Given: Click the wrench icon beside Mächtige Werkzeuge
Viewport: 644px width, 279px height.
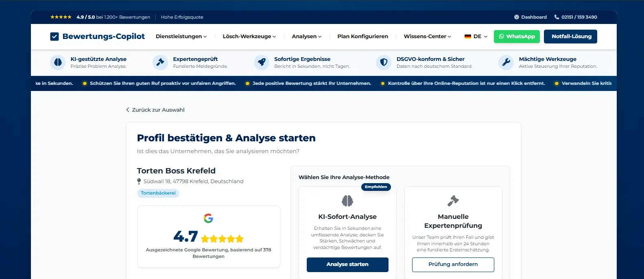Looking at the screenshot, I should coord(506,62).
